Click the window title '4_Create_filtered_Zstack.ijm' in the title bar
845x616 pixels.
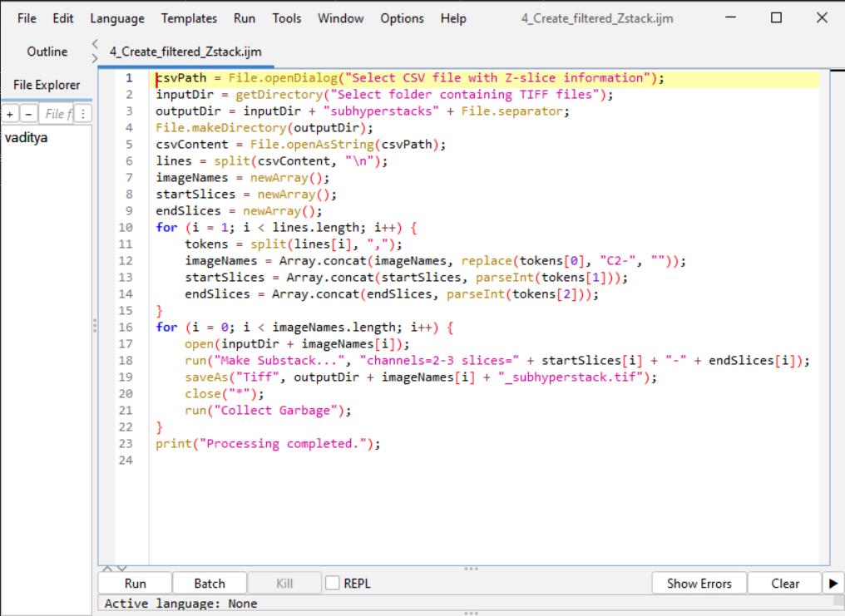tap(597, 18)
